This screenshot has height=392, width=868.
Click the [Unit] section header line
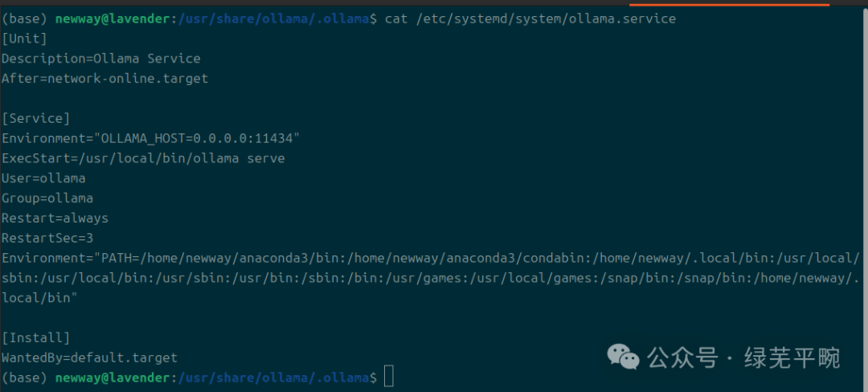coord(24,39)
